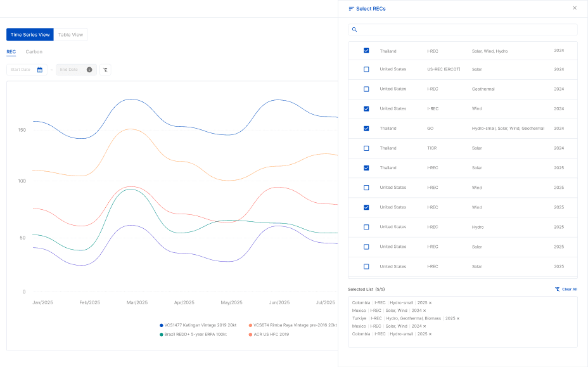Click the reset filter funnel icon

point(106,70)
